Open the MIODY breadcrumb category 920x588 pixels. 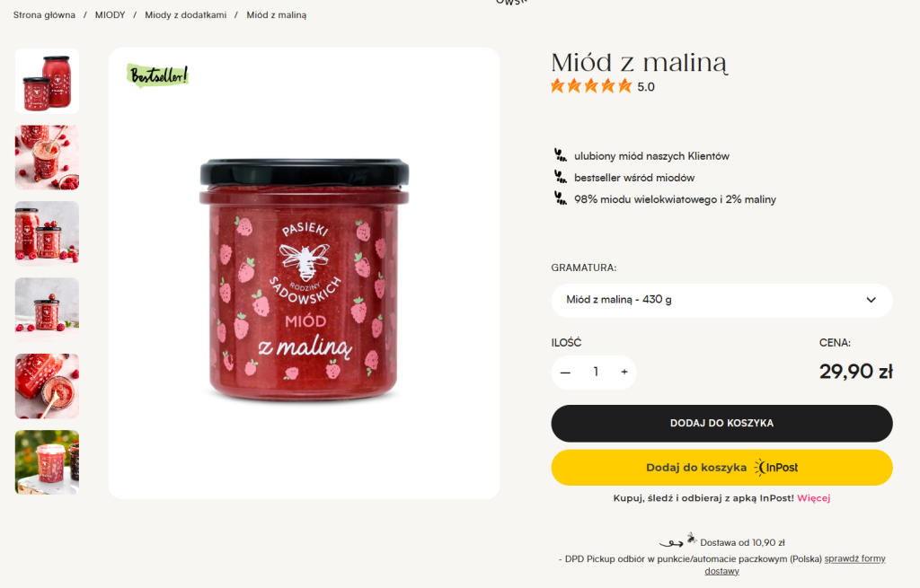tap(110, 15)
